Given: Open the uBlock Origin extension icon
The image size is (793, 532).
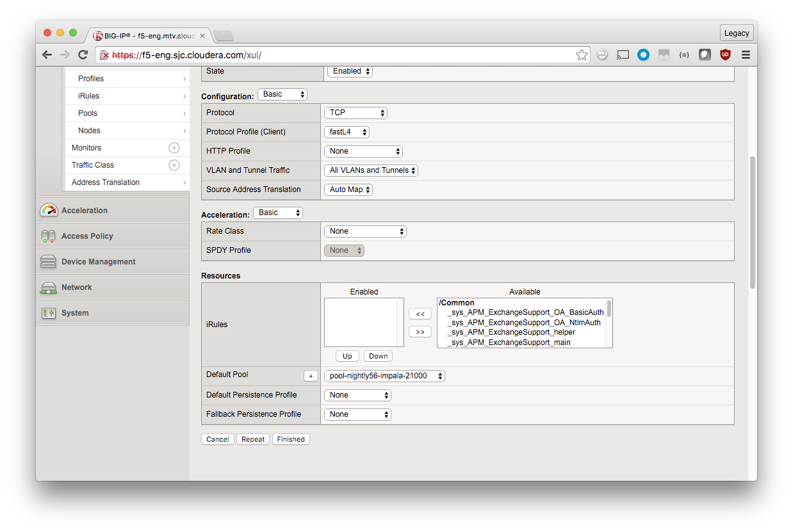Looking at the screenshot, I should [725, 55].
